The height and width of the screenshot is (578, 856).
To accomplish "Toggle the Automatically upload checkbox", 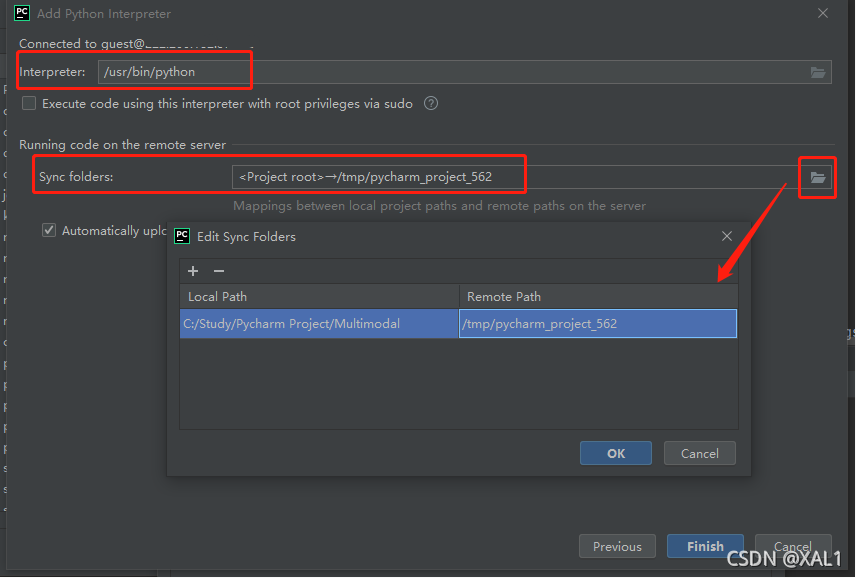I will (49, 230).
